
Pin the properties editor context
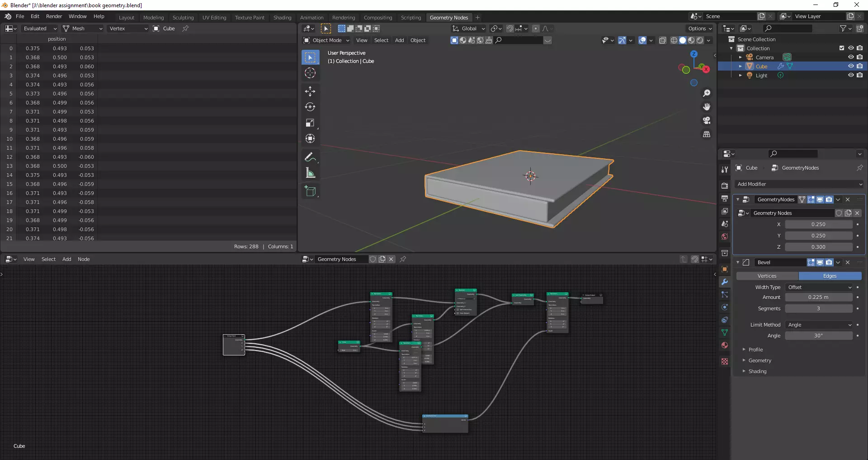click(x=859, y=168)
